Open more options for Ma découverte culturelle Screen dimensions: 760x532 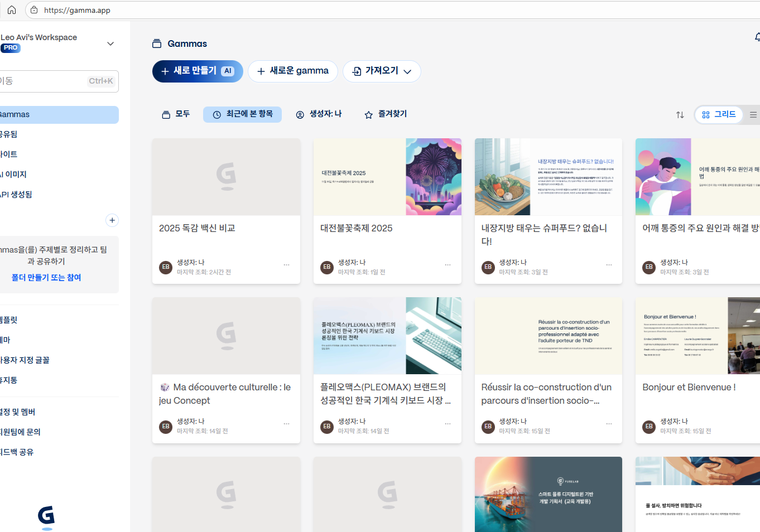[x=286, y=424]
